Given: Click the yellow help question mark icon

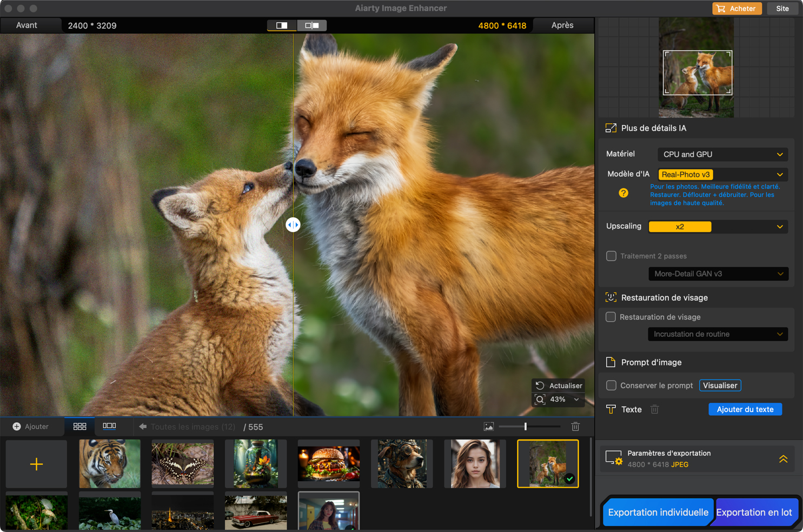Looking at the screenshot, I should (623, 193).
